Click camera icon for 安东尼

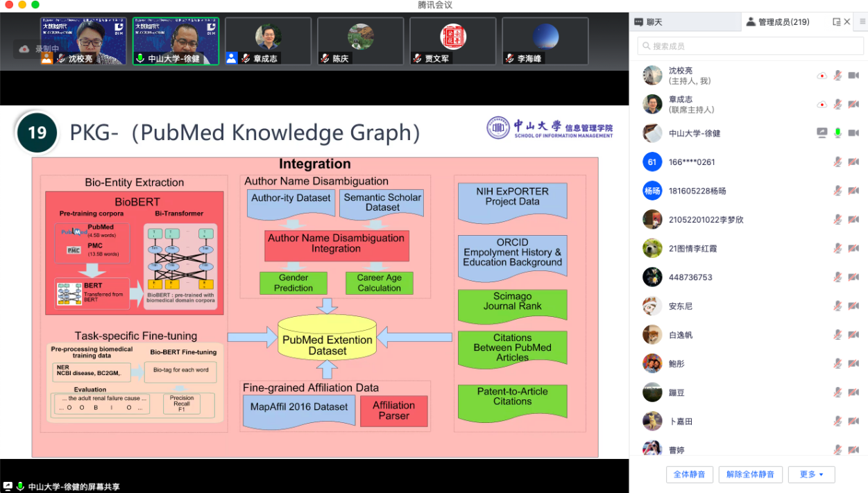tap(853, 306)
